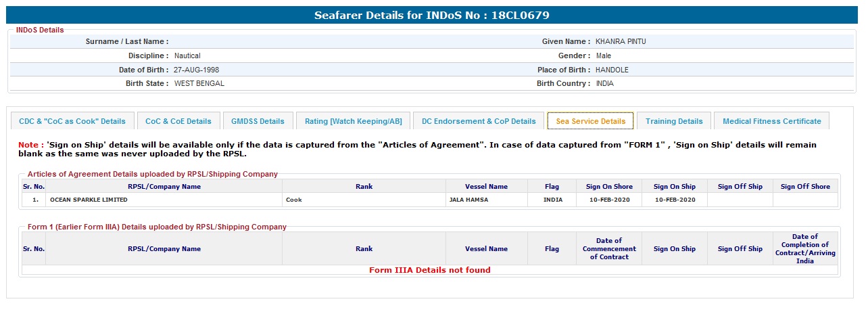Click the Date of Birth value 27-AUG-1998

(x=196, y=70)
